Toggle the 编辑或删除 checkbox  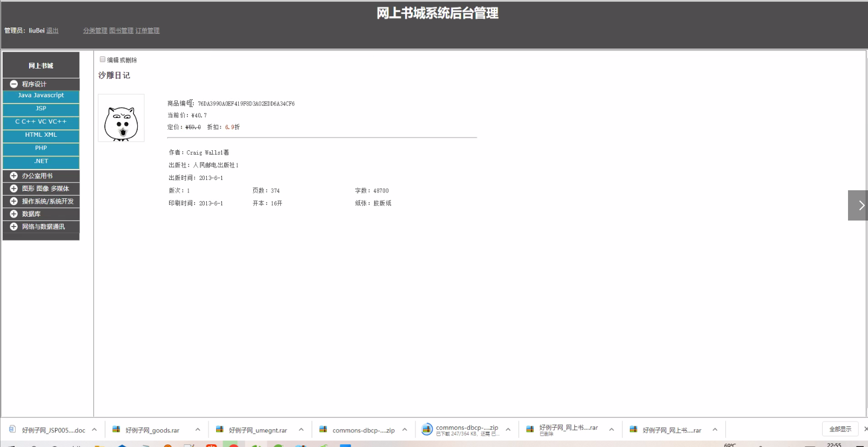click(x=103, y=59)
